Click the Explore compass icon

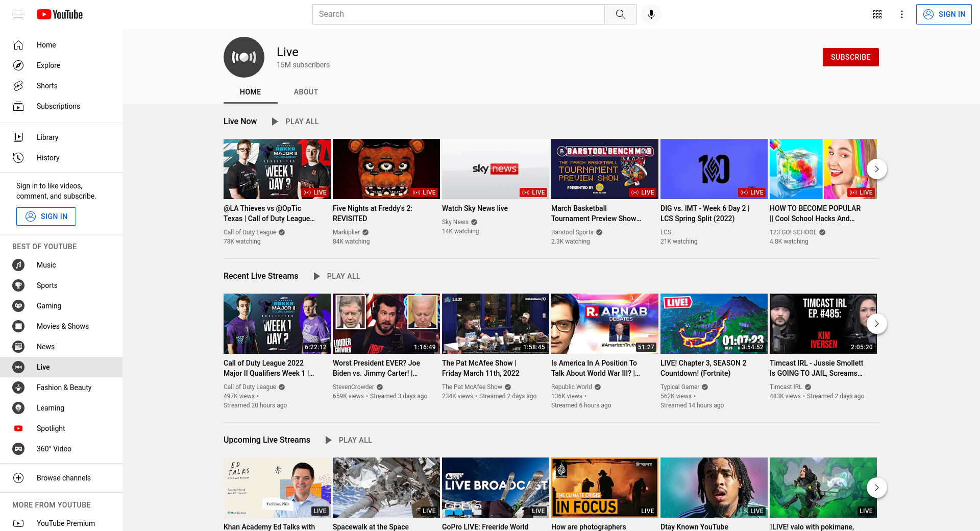(18, 65)
